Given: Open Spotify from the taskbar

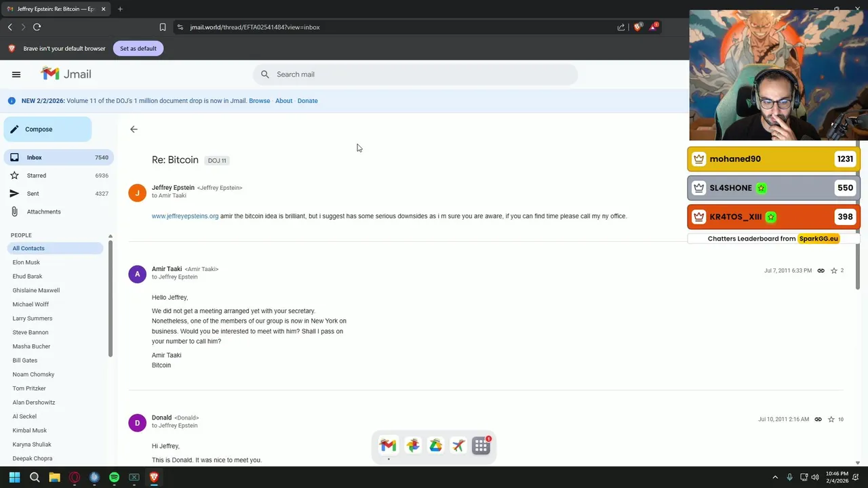Looking at the screenshot, I should (x=114, y=477).
